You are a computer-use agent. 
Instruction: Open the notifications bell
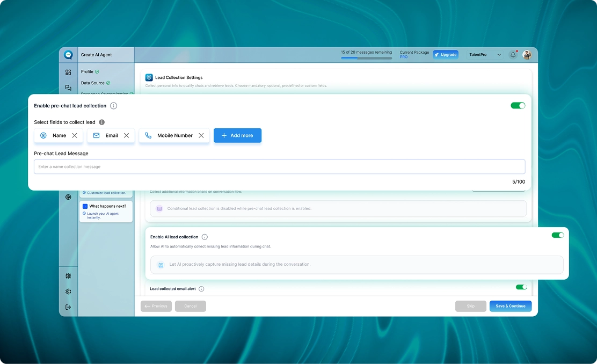[x=513, y=54]
